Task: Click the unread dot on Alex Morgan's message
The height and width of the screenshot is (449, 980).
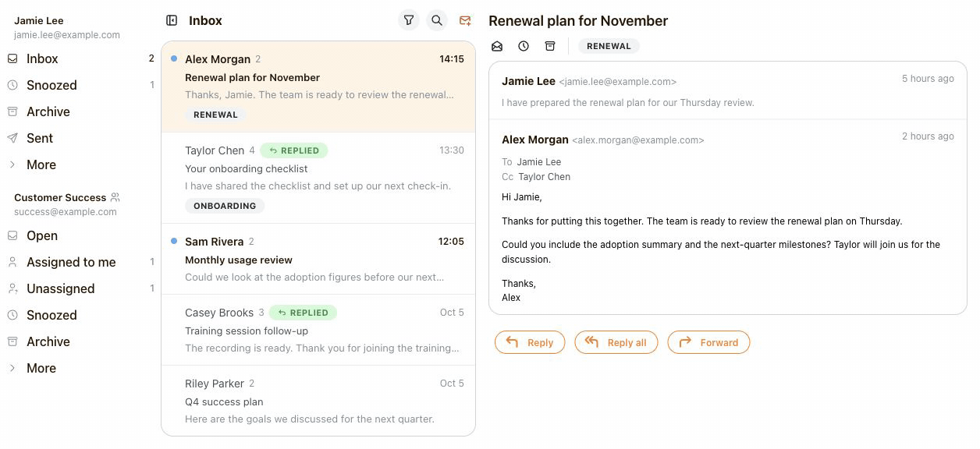Action: pyautogui.click(x=174, y=58)
